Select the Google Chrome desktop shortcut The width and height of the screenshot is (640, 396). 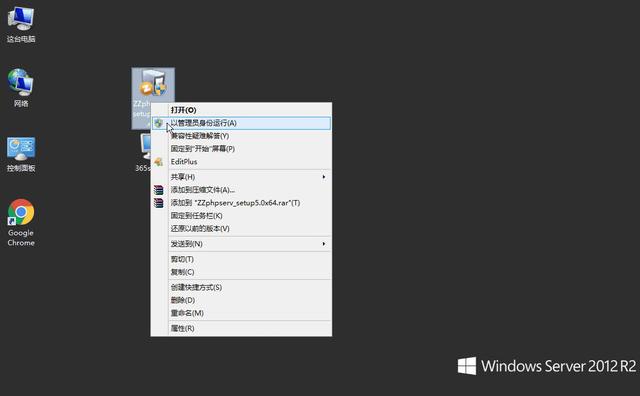tap(21, 223)
